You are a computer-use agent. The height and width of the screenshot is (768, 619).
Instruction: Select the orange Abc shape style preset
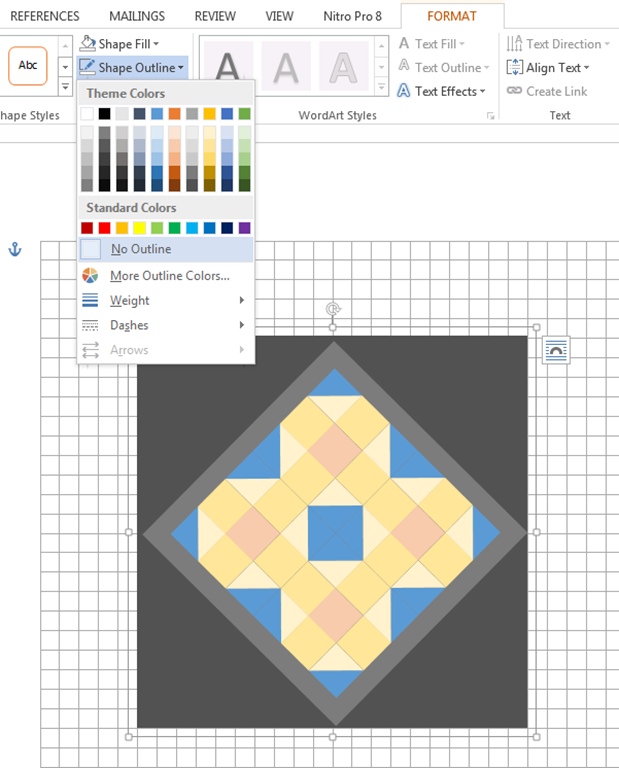[x=27, y=66]
